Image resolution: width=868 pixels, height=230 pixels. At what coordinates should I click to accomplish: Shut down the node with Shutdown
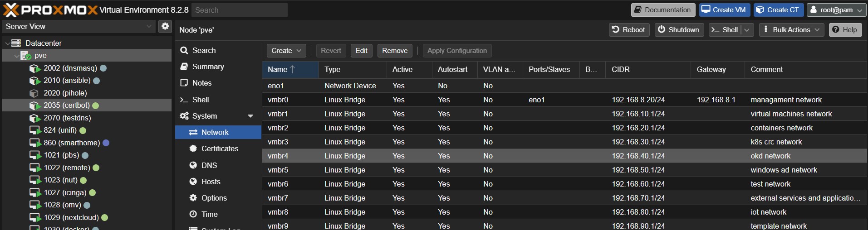[x=679, y=30]
